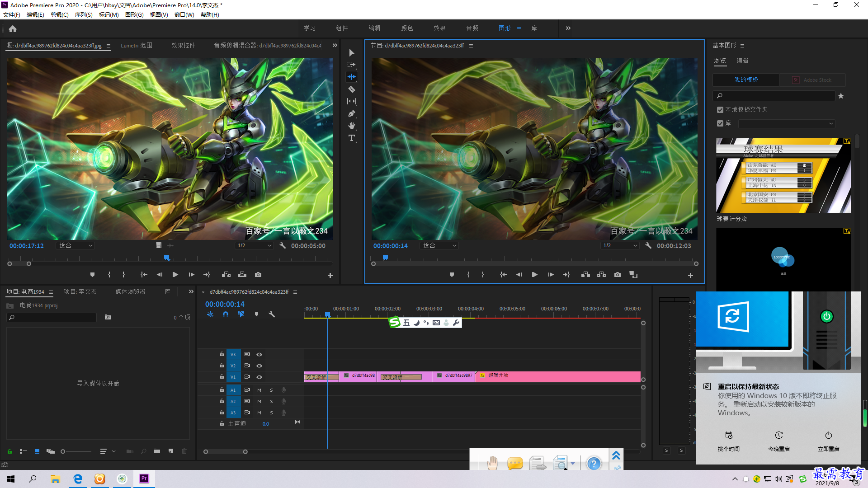Image resolution: width=868 pixels, height=488 pixels.
Task: Click new bin folder icon in project panel
Action: [157, 451]
